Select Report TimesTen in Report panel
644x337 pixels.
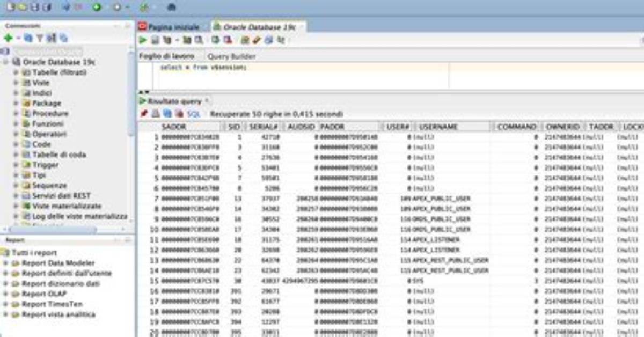coord(52,304)
